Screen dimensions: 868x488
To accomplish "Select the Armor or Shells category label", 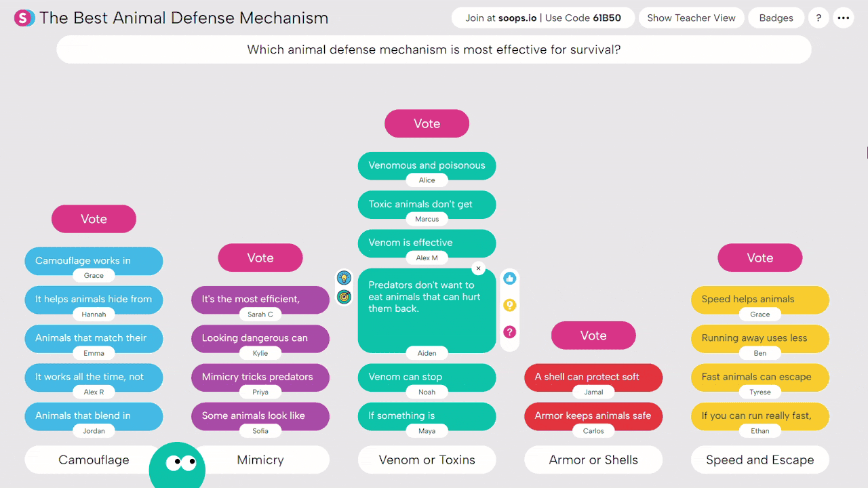I will pos(593,460).
